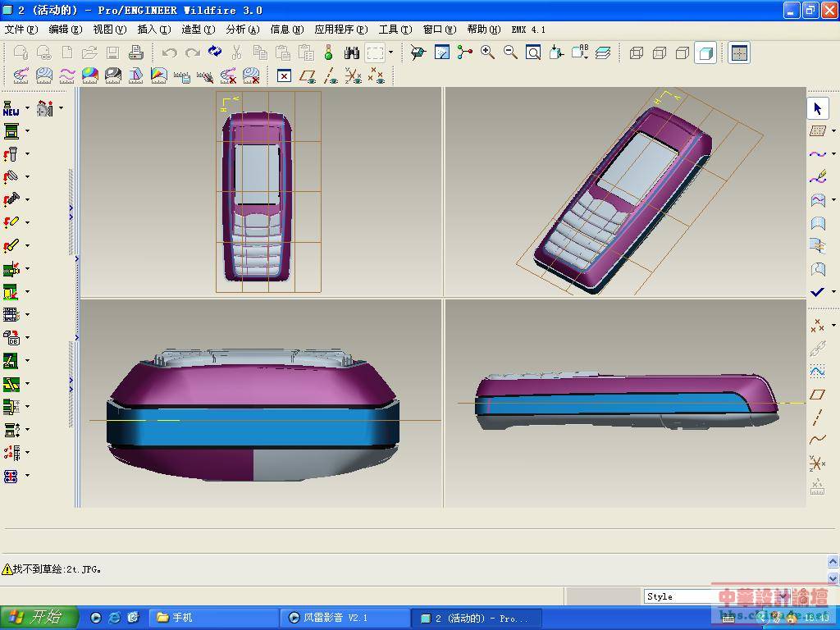The width and height of the screenshot is (840, 630).
Task: Click the 开始 Start button
Action: tap(39, 618)
